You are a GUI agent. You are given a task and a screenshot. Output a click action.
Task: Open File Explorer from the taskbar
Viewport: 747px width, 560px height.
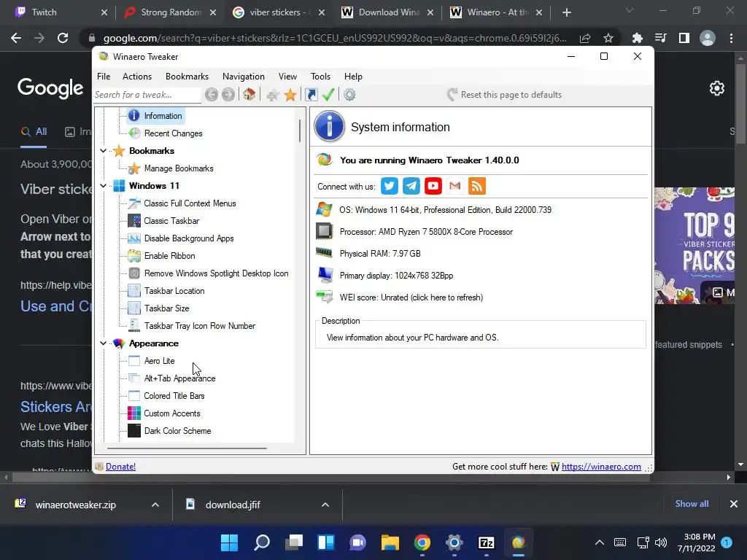point(390,542)
